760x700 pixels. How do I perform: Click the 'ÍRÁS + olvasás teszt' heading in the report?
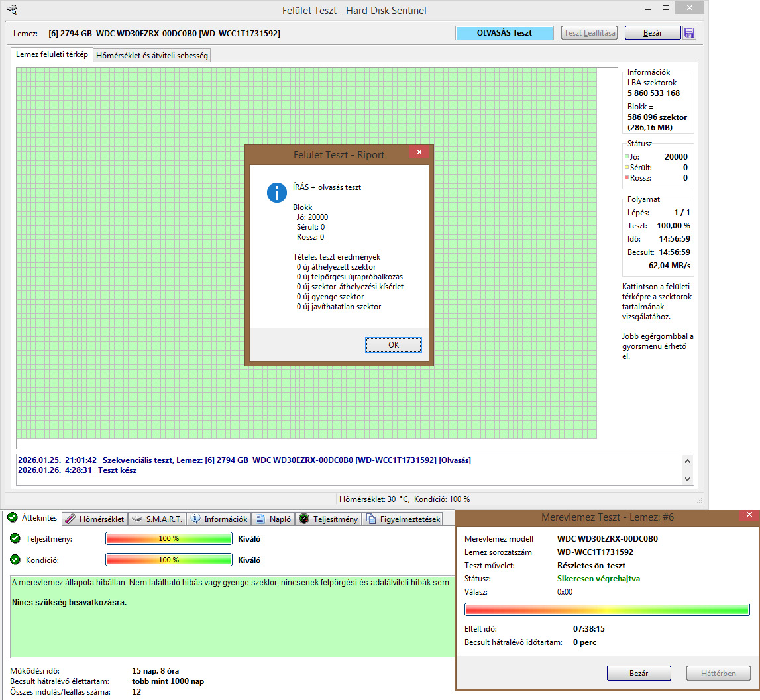327,187
